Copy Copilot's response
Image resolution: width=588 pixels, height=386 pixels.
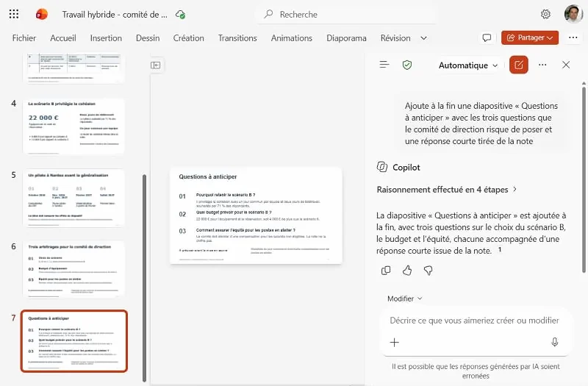coord(385,271)
